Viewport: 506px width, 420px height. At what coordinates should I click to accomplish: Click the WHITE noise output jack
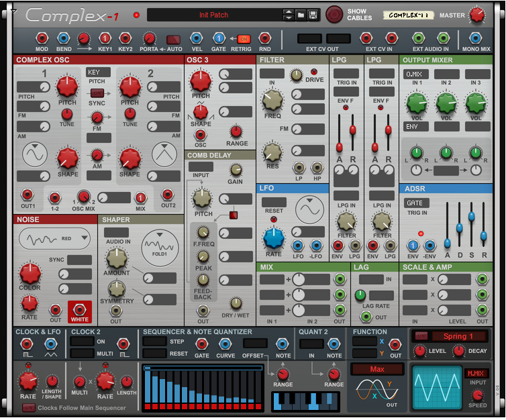[x=79, y=310]
